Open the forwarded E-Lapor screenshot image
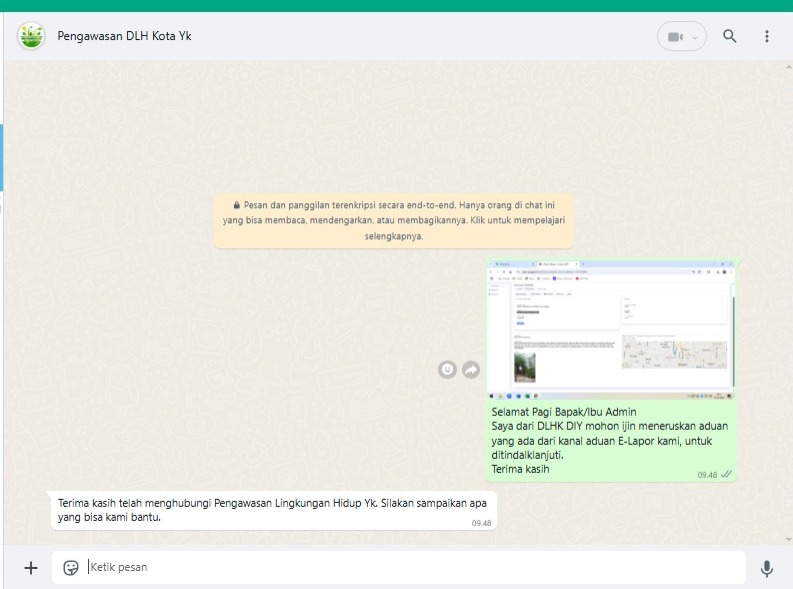This screenshot has height=589, width=793. [610, 330]
